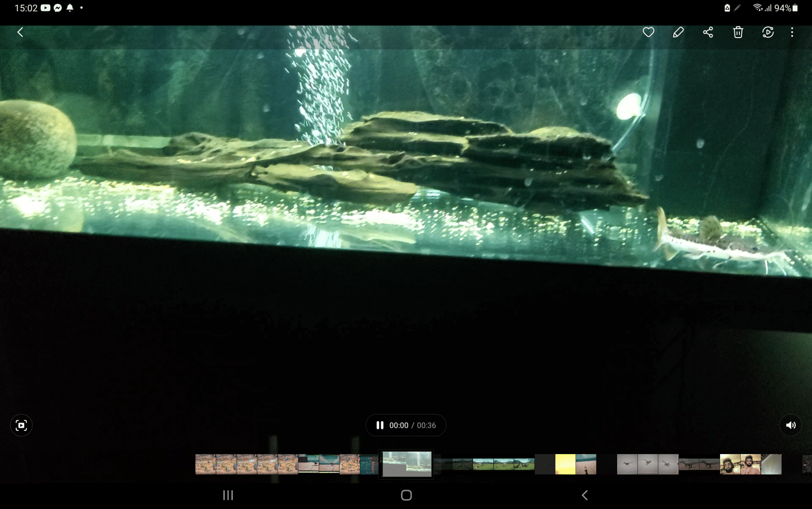Open video in external player icon
Screen dimensions: 812x509
pos(768,33)
